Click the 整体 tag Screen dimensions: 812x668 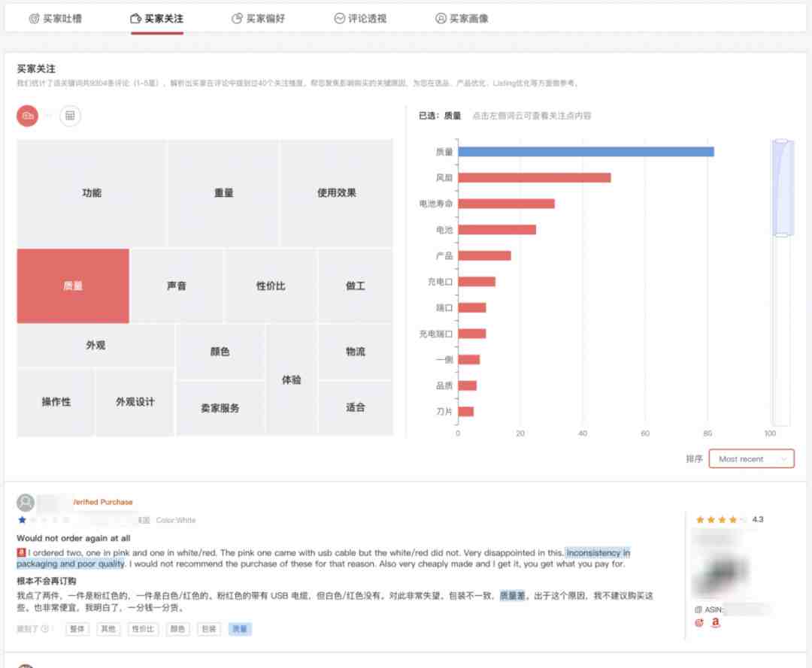[x=77, y=629]
